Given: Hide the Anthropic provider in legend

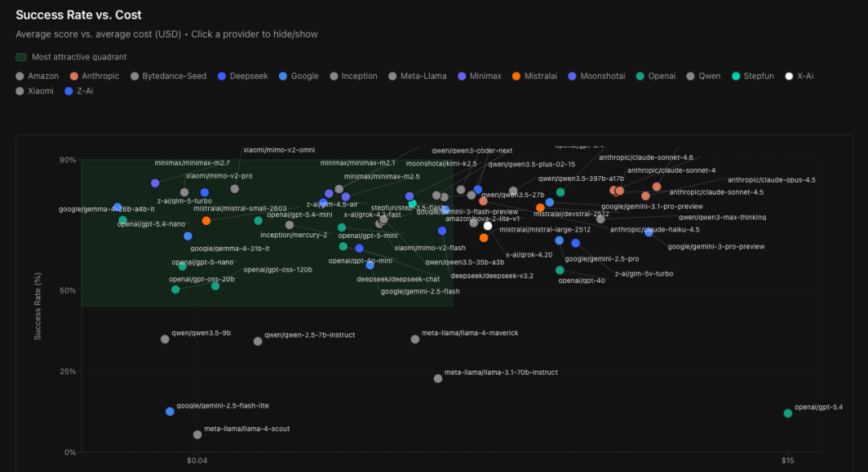Looking at the screenshot, I should coord(94,76).
